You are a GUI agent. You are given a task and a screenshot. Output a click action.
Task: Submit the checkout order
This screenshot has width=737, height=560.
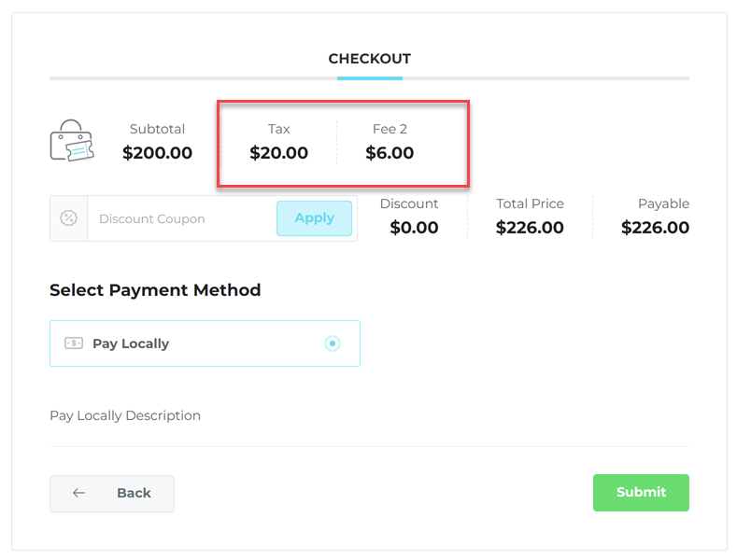[641, 493]
